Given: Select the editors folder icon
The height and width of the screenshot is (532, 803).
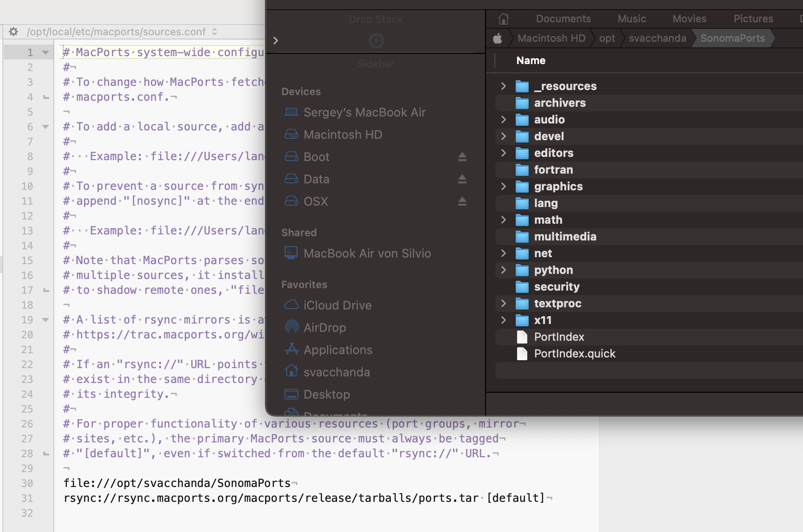Looking at the screenshot, I should click(x=522, y=153).
